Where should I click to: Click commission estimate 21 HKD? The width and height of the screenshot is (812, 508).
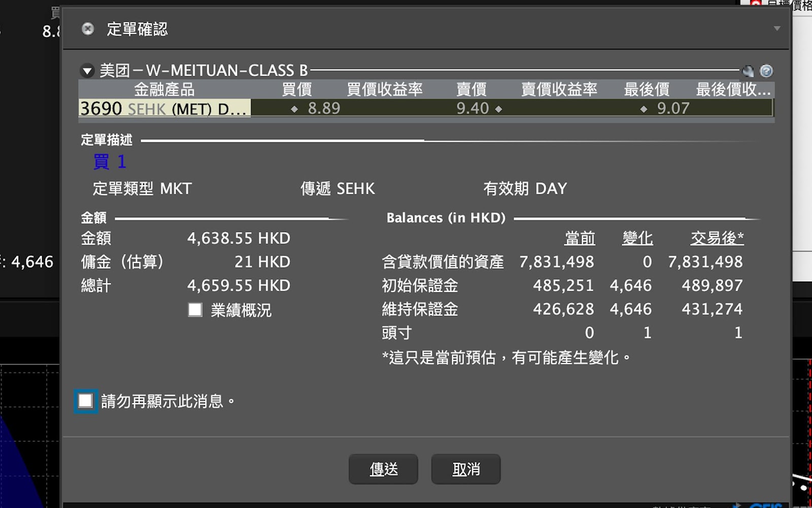coord(262,262)
